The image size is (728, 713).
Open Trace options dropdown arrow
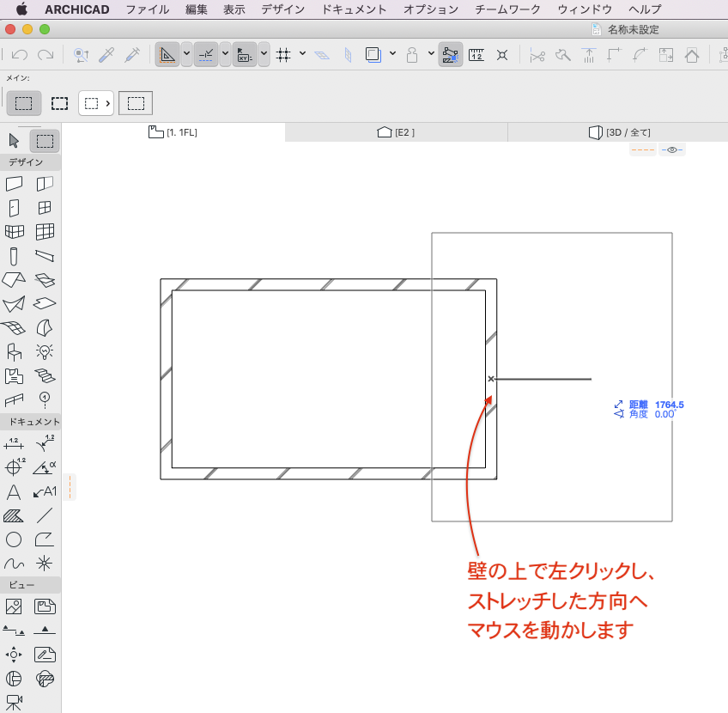[x=392, y=53]
